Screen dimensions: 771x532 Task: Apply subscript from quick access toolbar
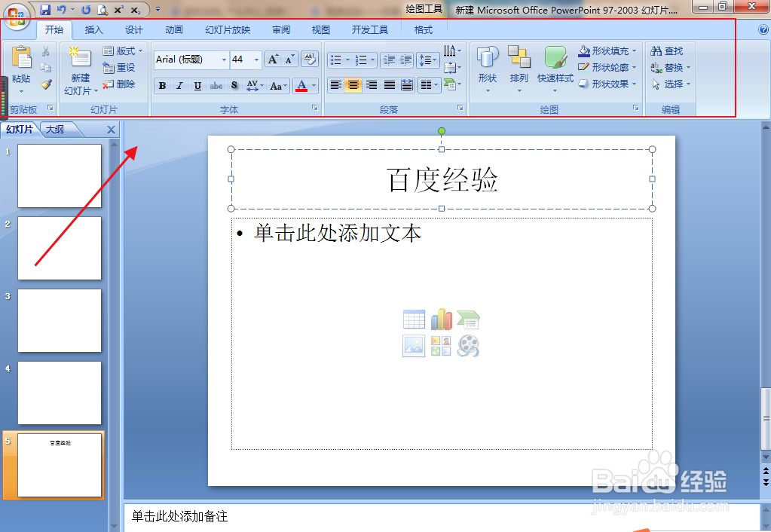tap(135, 10)
